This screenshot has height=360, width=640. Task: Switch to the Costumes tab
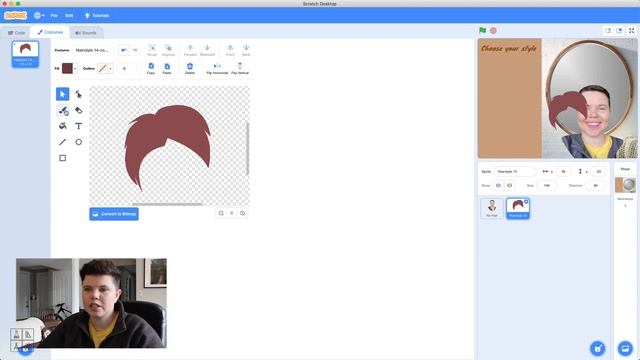point(50,32)
